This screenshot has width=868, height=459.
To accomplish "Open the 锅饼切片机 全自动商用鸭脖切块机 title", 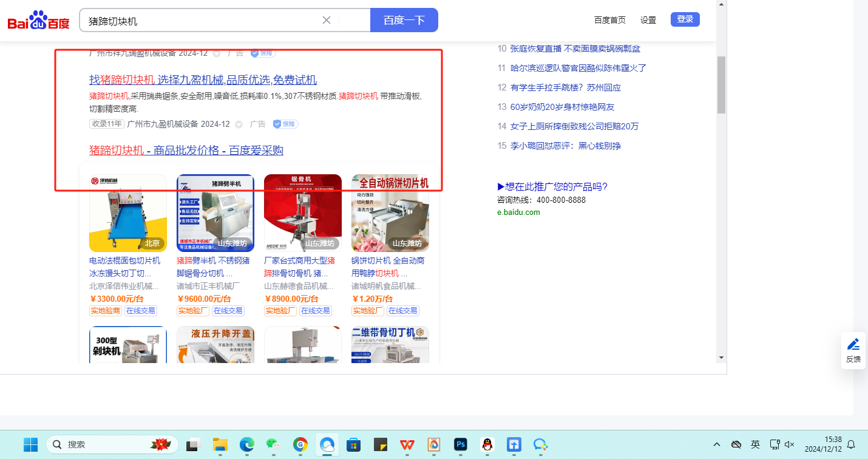I will point(388,267).
